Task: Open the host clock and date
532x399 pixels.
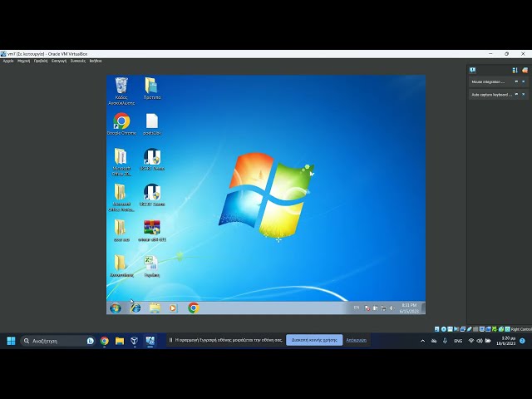Action: click(506, 341)
